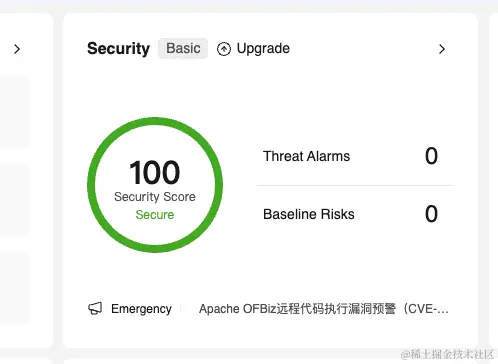
Task: Click the Emergency megaphone icon
Action: click(95, 309)
